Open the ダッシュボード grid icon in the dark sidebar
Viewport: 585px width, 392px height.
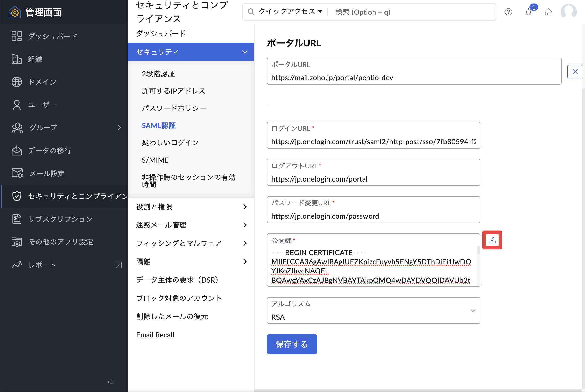[x=17, y=36]
